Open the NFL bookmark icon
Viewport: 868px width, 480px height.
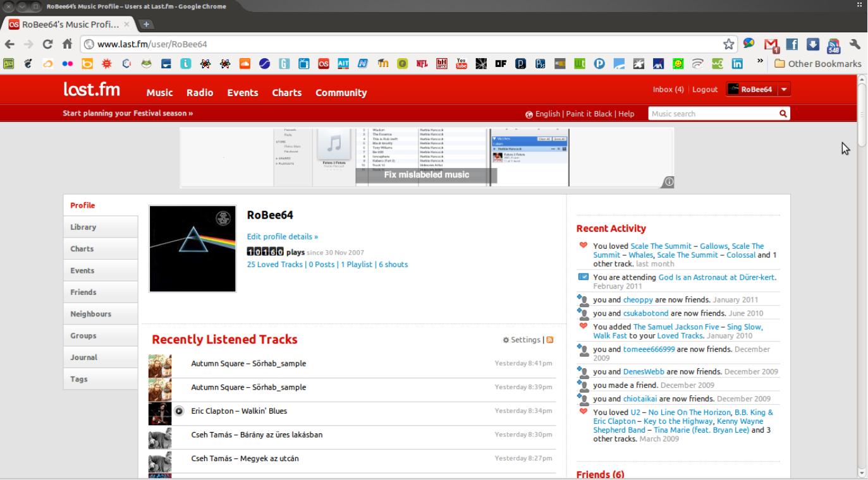421,64
